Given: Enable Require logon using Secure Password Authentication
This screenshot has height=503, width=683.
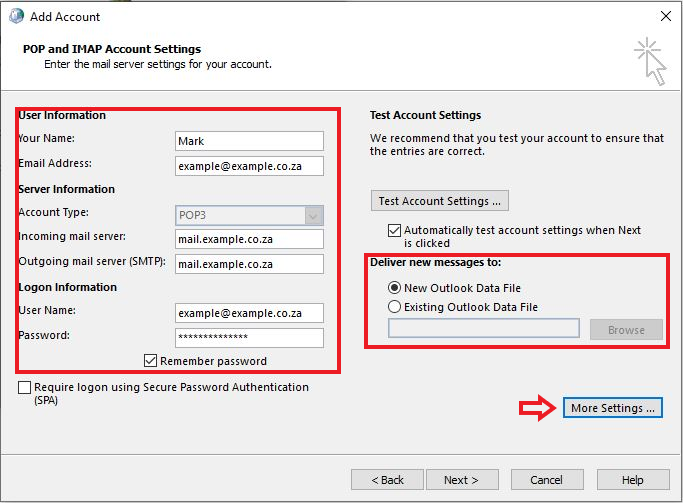Looking at the screenshot, I should click(24, 387).
